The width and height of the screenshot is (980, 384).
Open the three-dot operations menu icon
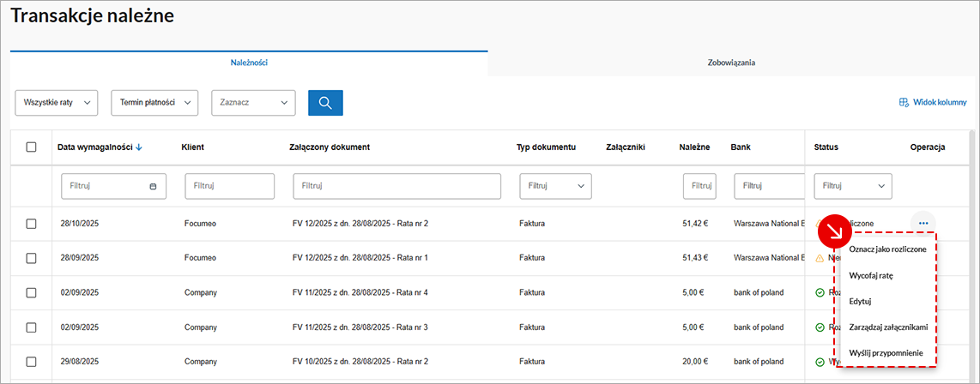923,224
